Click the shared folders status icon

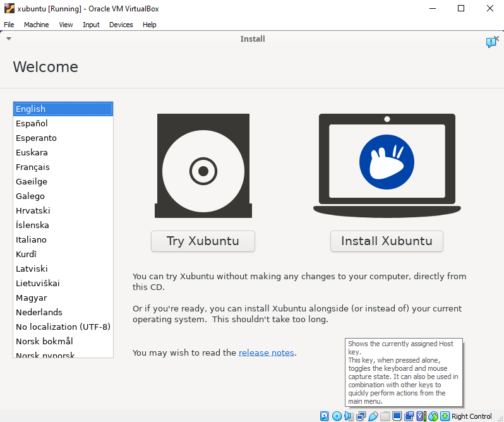click(x=385, y=416)
